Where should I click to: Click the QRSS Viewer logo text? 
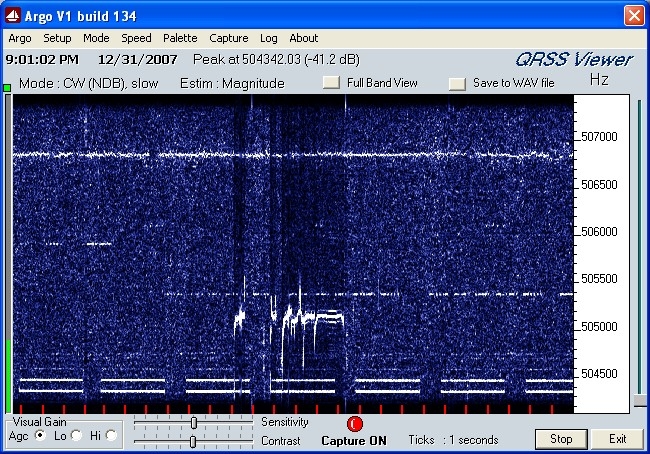pyautogui.click(x=574, y=60)
